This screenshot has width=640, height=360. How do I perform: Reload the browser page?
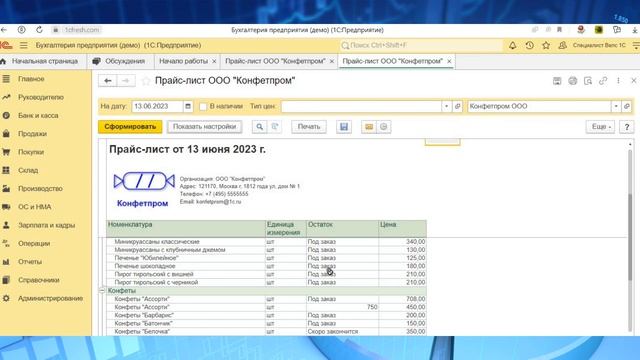(39, 30)
